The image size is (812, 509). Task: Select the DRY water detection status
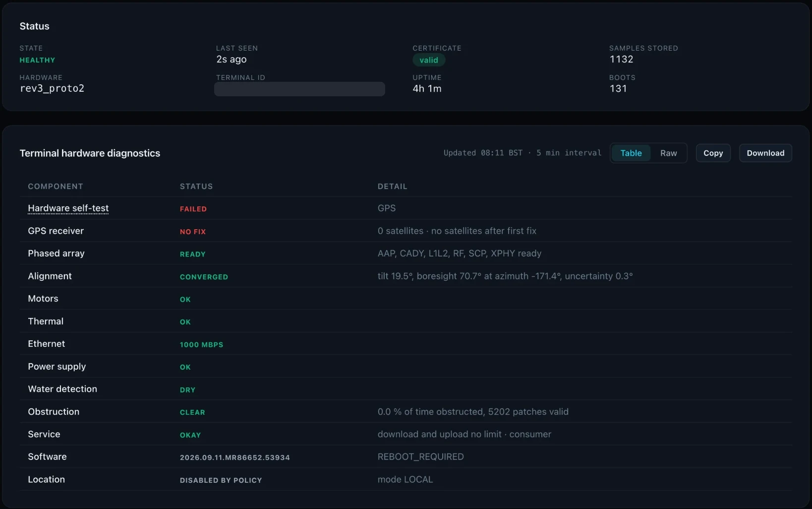point(187,390)
